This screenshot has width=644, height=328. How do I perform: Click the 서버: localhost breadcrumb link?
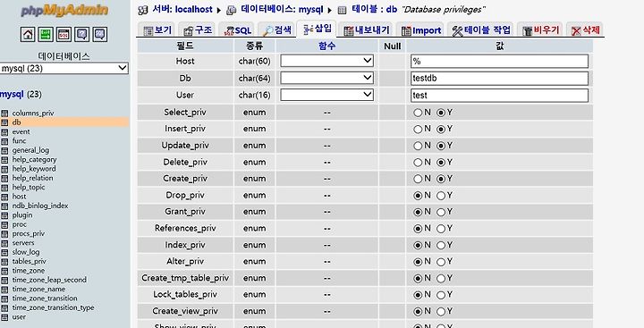tap(182, 10)
